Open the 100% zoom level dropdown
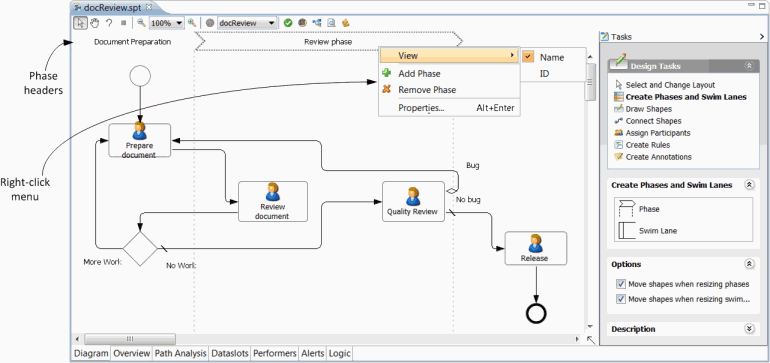 pos(179,23)
